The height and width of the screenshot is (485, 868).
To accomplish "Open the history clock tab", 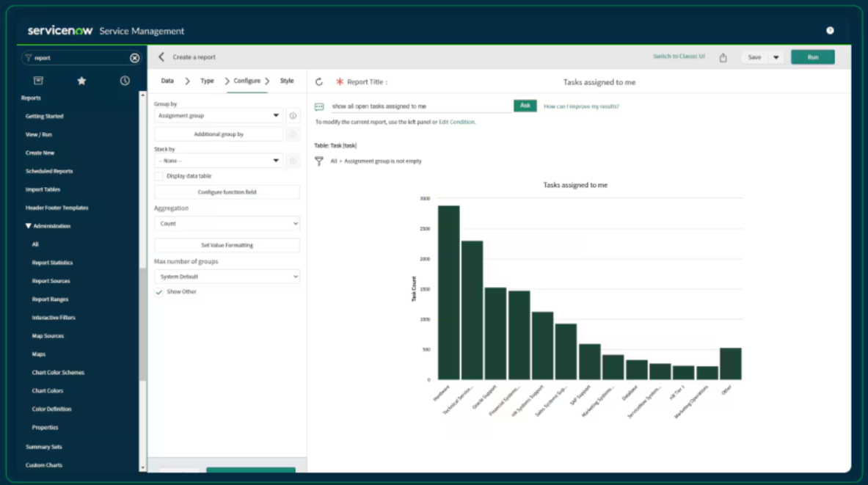I will point(125,81).
